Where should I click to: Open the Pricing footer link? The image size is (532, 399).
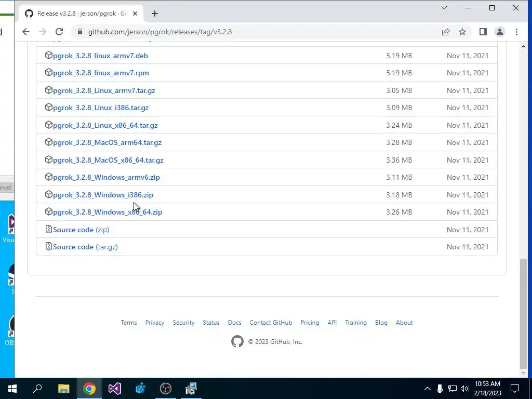click(310, 323)
